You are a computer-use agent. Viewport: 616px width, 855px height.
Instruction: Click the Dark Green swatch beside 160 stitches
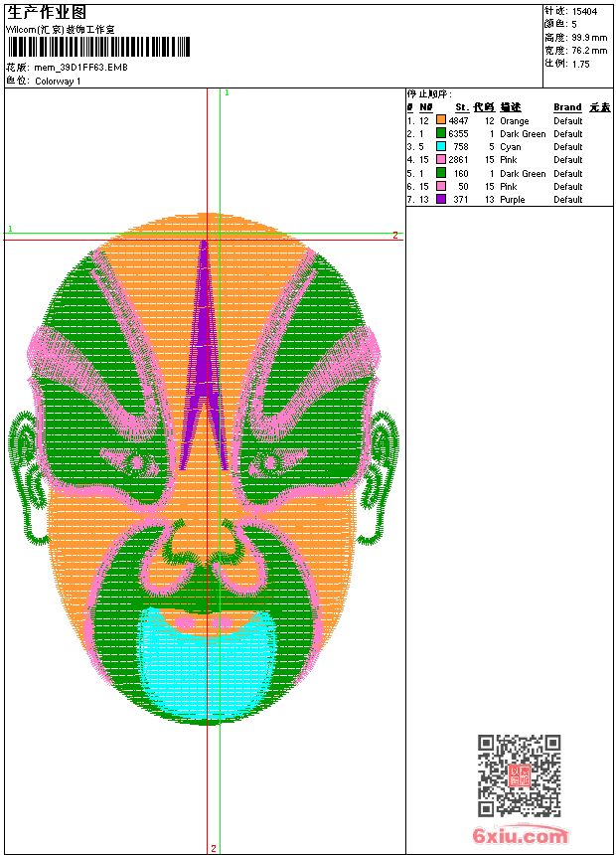pos(441,173)
